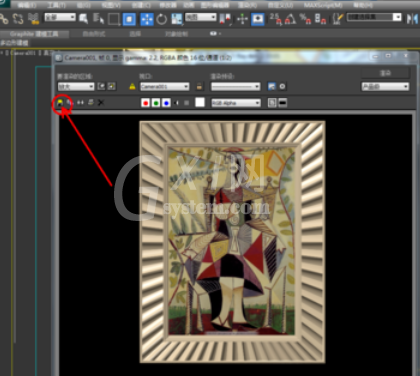The width and height of the screenshot is (420, 376).
Task: Open the 视图(V) menu
Action: 111,5
